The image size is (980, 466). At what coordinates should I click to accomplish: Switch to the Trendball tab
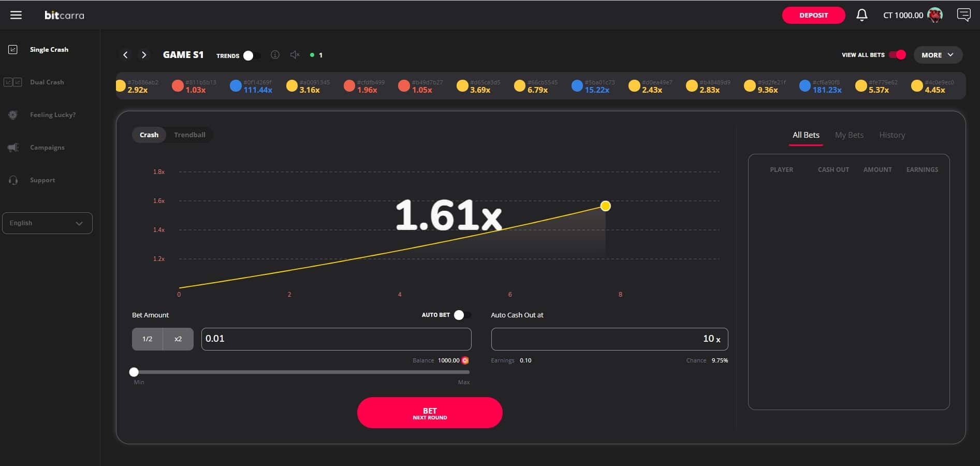(189, 135)
